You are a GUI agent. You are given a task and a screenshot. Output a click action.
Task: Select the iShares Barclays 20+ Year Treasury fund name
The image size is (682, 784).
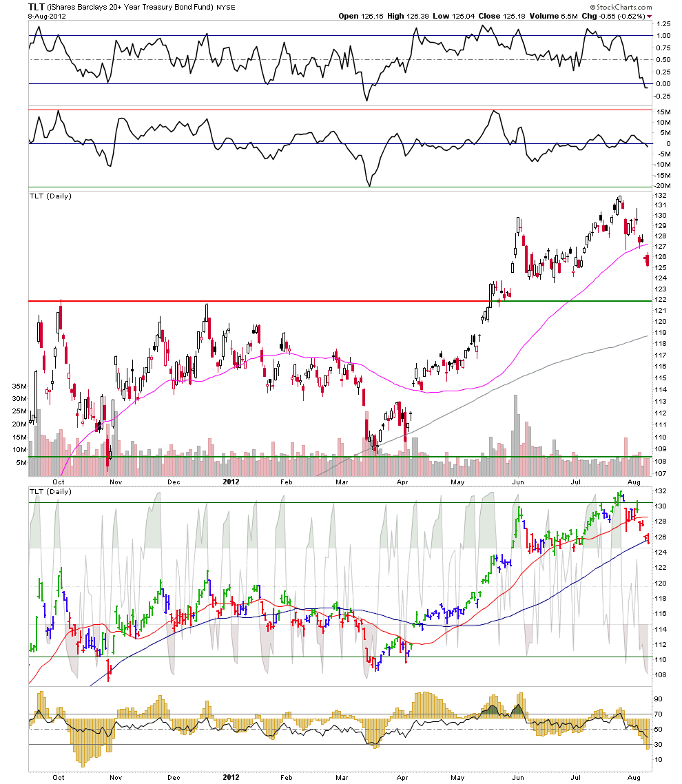(130, 7)
